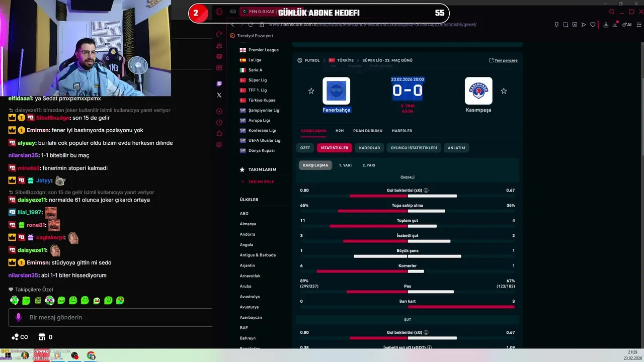Select the 1. YARI filter
Image resolution: width=644 pixels, height=362 pixels.
point(345,165)
